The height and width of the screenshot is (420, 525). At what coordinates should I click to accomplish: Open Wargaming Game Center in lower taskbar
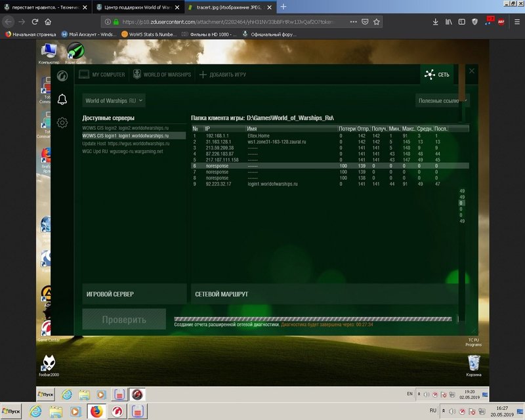tap(117, 411)
